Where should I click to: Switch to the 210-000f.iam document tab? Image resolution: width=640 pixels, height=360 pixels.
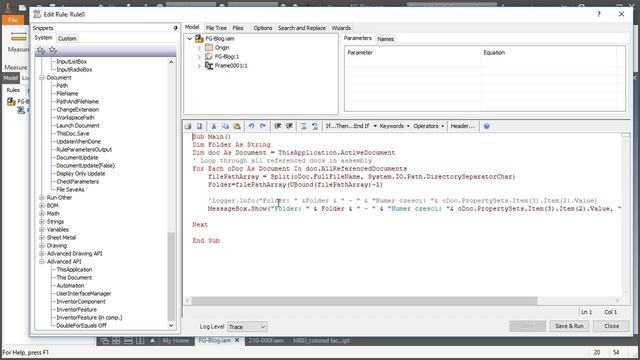[266, 340]
